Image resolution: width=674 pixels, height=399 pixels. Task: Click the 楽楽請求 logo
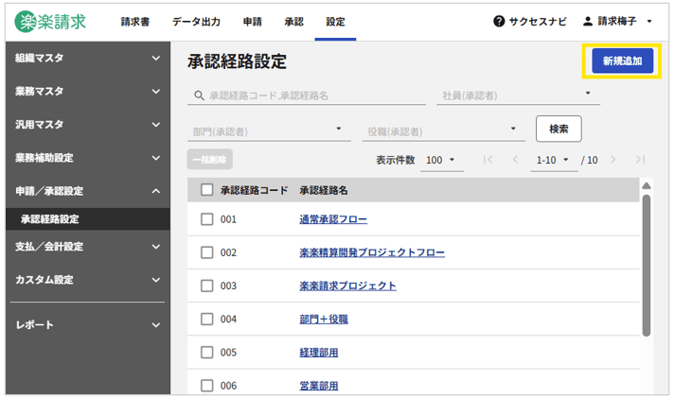coord(50,21)
